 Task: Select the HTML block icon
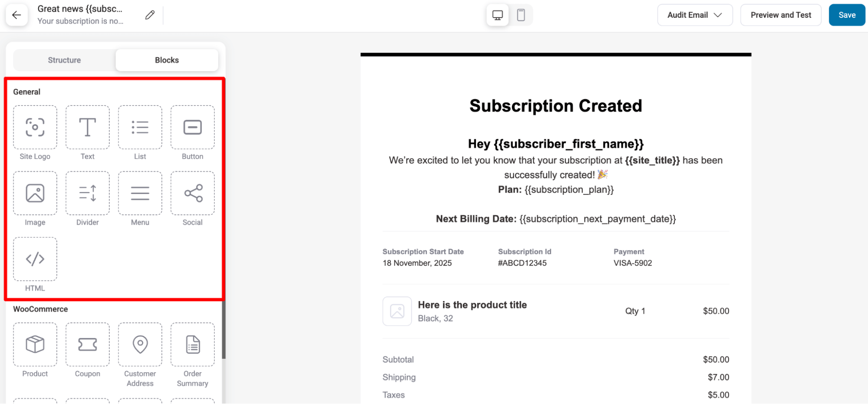pyautogui.click(x=35, y=259)
